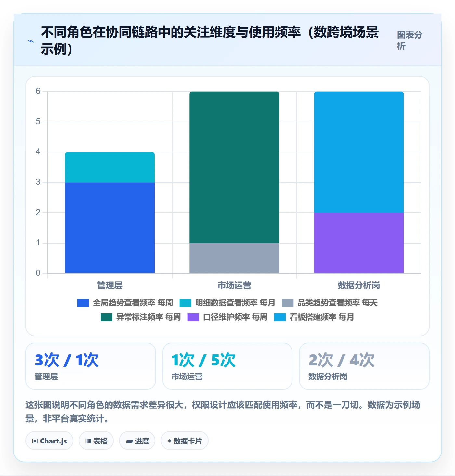Screen dimensions: 455x476
Task: Select the cyan top segment of 管理层 bar
Action: [x=110, y=167]
